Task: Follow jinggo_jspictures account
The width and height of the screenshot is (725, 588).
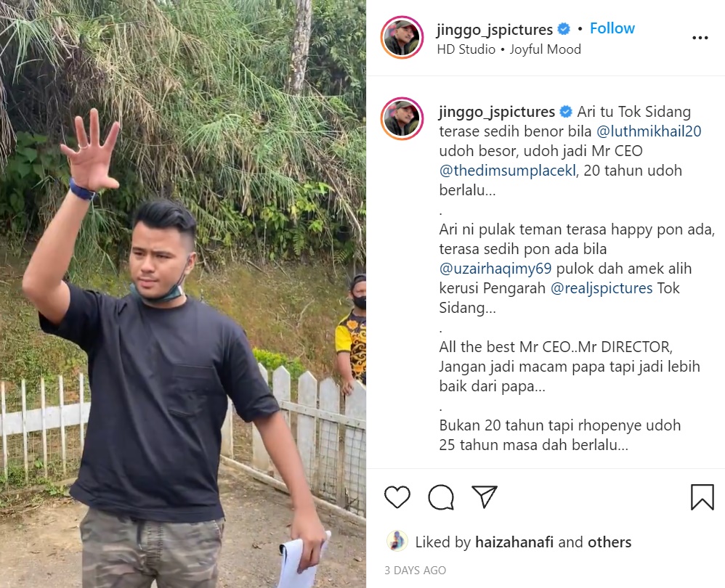Action: click(612, 28)
